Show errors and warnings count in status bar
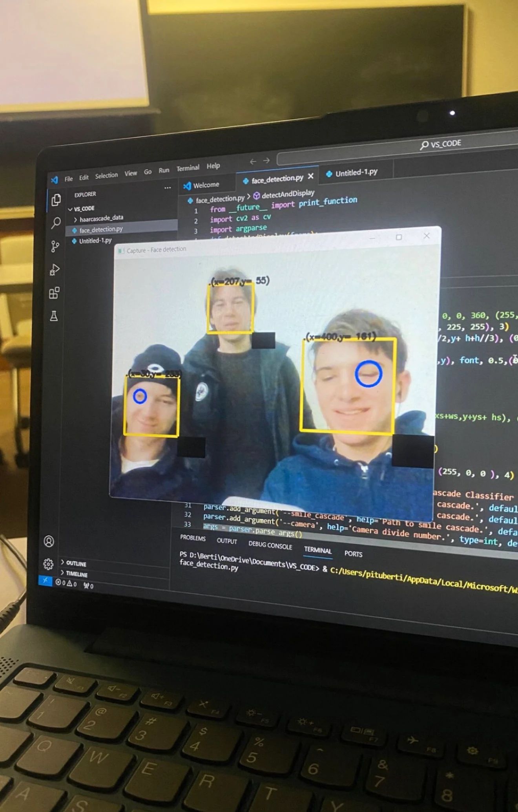This screenshot has width=518, height=812. (66, 583)
